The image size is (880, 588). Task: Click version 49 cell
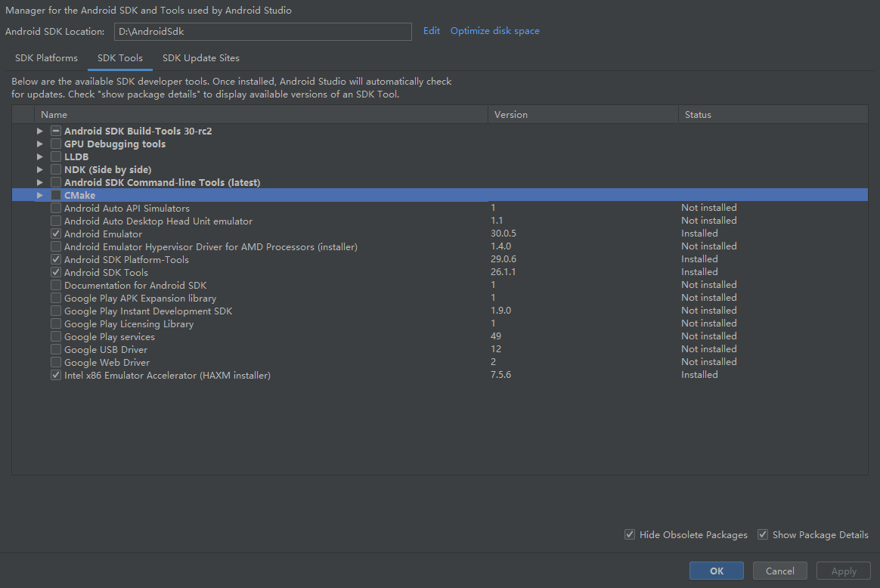pos(496,336)
